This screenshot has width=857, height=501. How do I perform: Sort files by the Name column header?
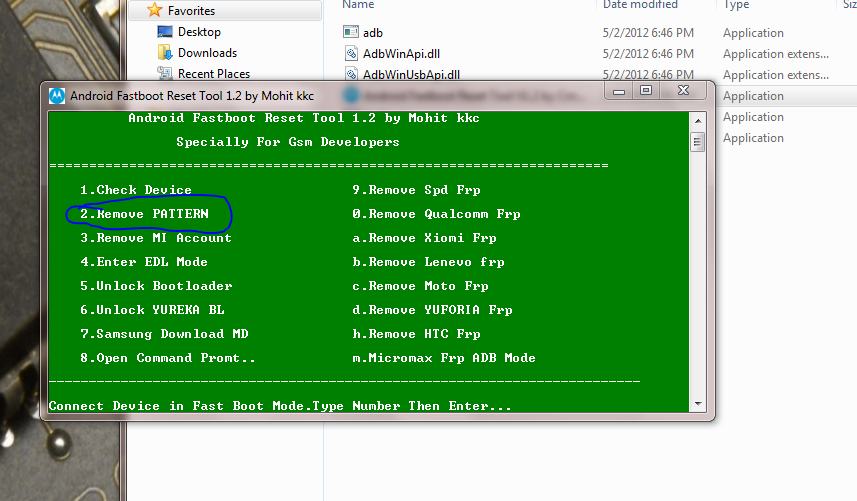pos(358,4)
